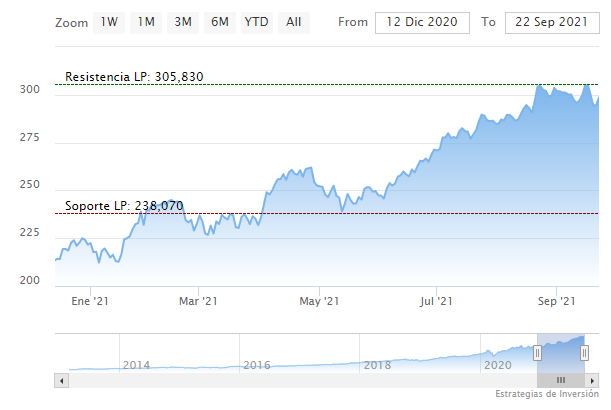611x410 pixels.
Task: Edit the To date field
Action: pos(550,22)
